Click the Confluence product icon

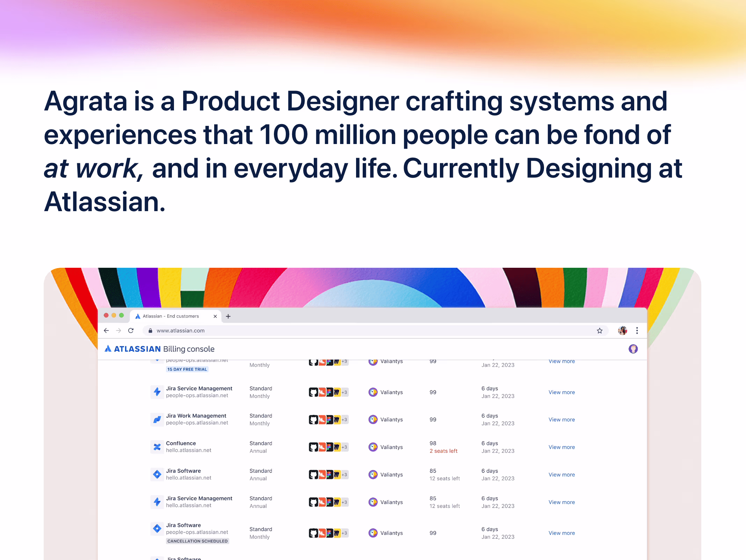tap(157, 447)
